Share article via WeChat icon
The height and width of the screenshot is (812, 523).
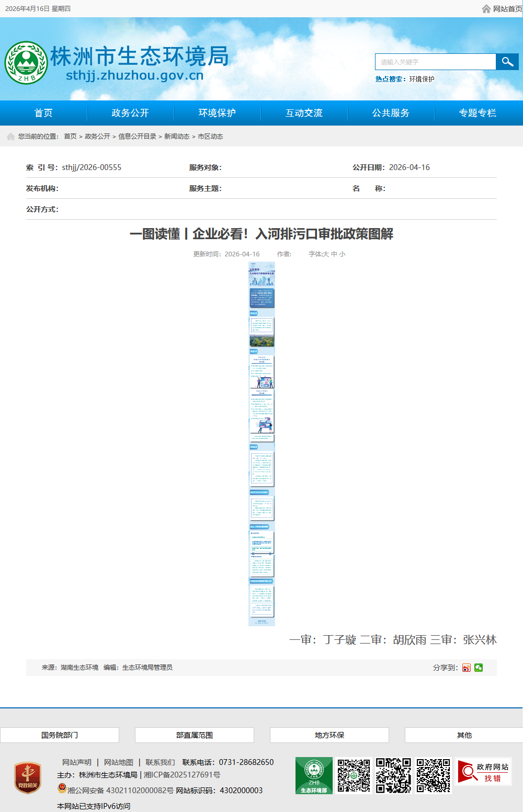click(x=479, y=668)
